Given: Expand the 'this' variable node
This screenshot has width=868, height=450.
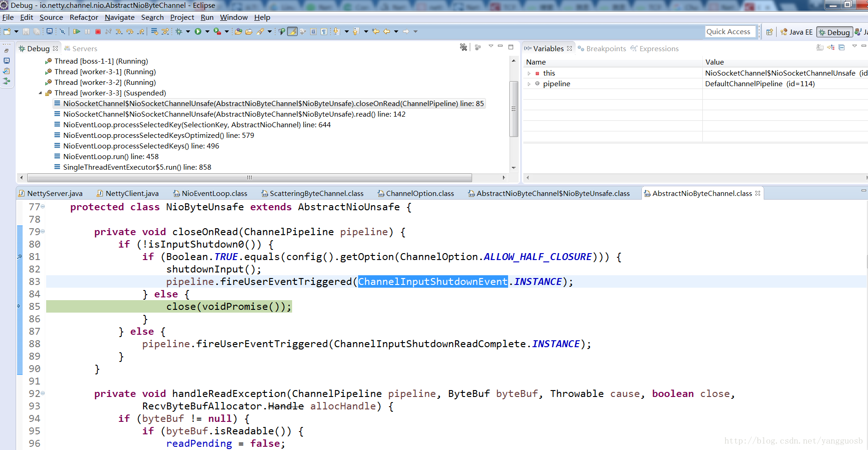Looking at the screenshot, I should click(x=529, y=73).
